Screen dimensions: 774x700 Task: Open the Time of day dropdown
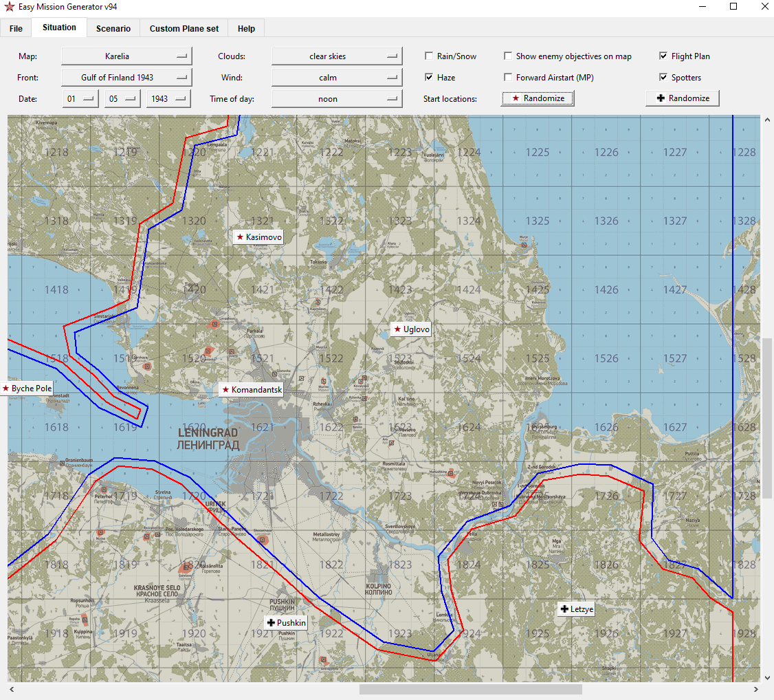click(x=337, y=99)
